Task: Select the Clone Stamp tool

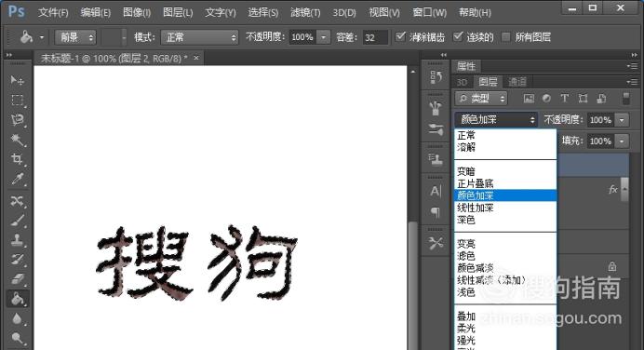Action: tap(17, 240)
